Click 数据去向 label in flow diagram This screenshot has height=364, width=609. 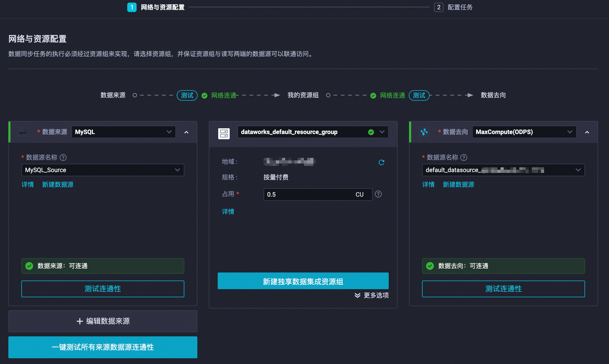(494, 95)
